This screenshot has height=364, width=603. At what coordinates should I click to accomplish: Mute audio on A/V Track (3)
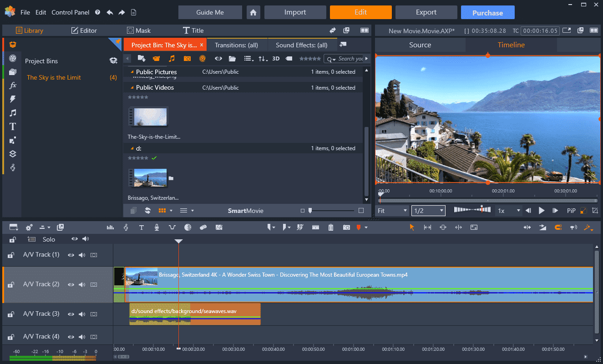82,314
